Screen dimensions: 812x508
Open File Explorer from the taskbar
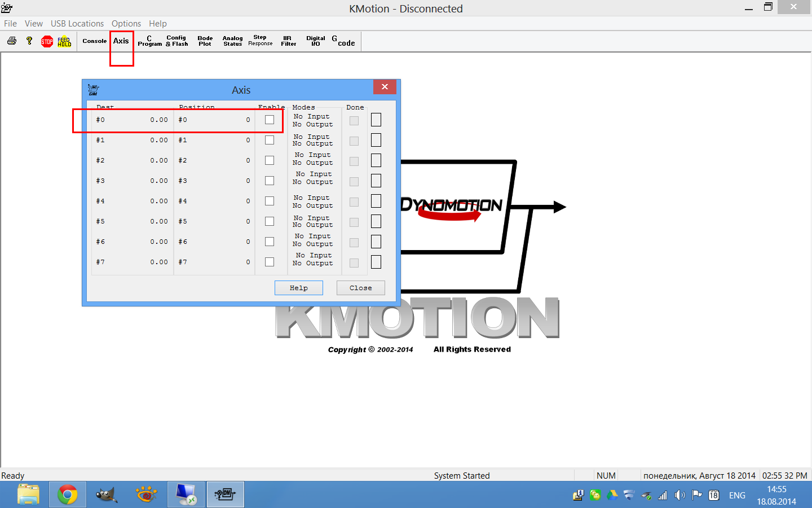[x=28, y=495]
